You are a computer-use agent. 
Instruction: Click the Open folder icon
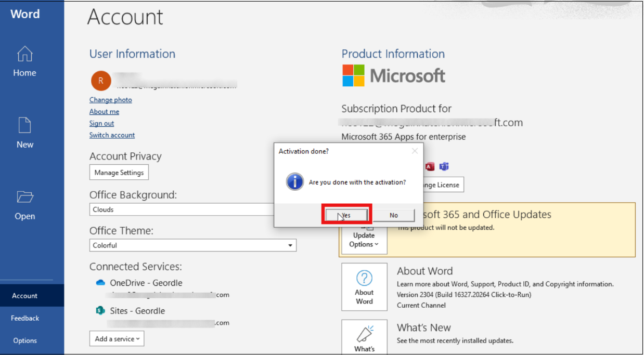click(24, 198)
